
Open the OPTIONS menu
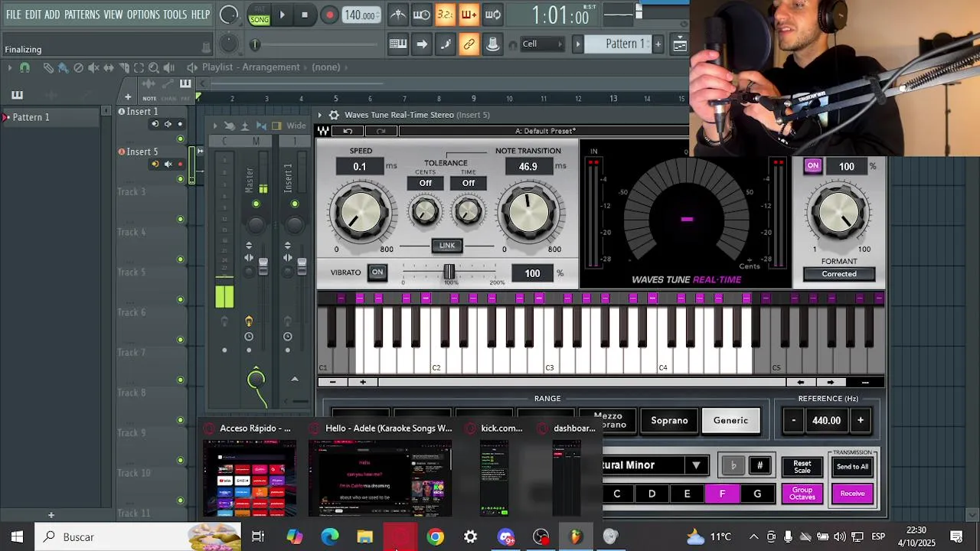pyautogui.click(x=143, y=15)
